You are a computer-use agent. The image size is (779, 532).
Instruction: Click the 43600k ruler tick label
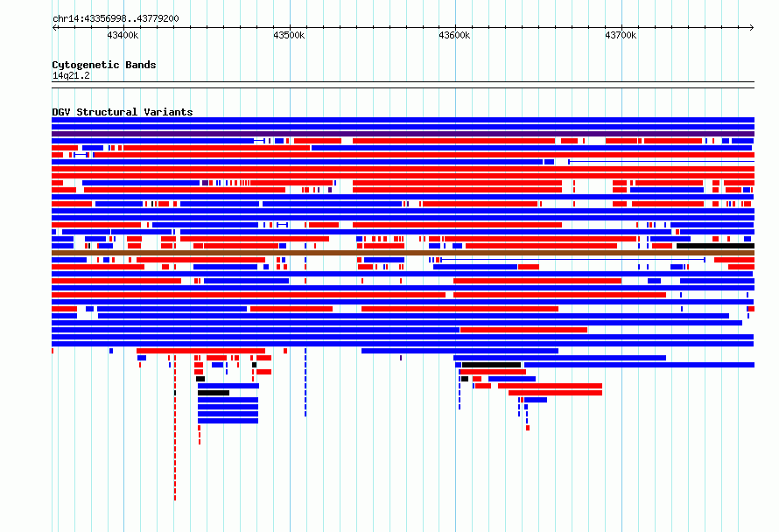[x=454, y=35]
